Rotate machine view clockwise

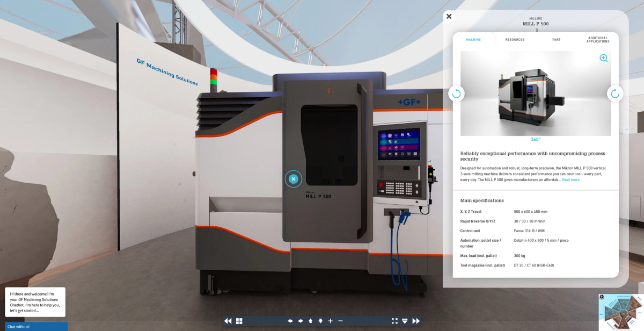point(615,93)
